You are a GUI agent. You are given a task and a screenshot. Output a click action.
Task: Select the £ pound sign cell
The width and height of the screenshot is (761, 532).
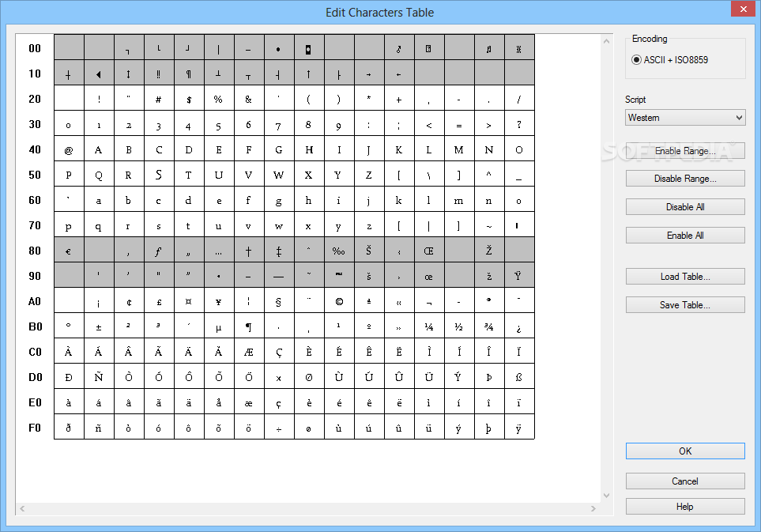coord(159,301)
